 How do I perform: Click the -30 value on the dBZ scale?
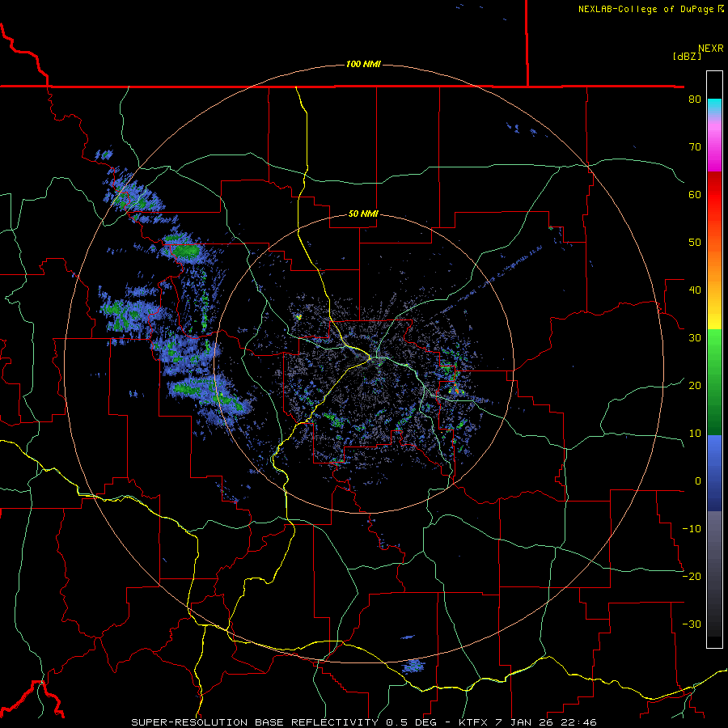692,624
